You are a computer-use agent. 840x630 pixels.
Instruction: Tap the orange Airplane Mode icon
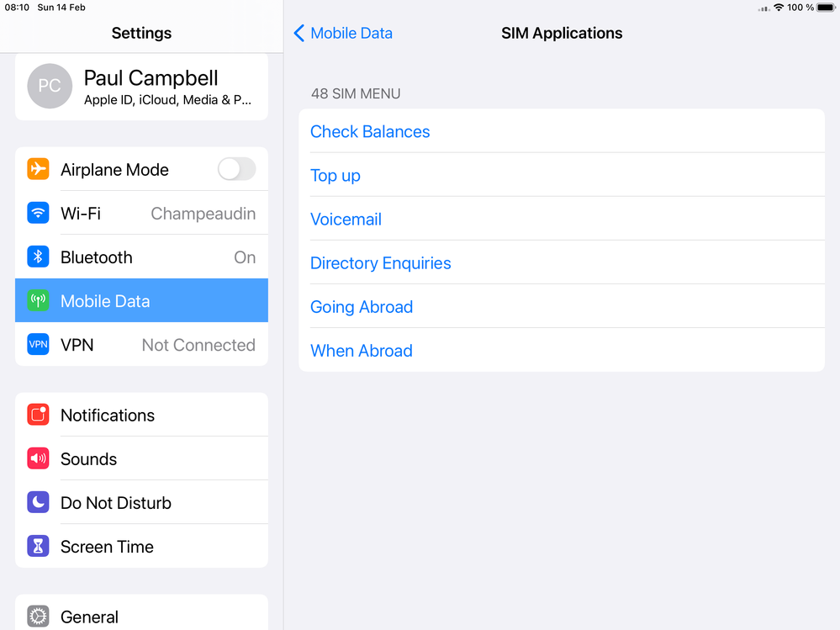coord(38,169)
